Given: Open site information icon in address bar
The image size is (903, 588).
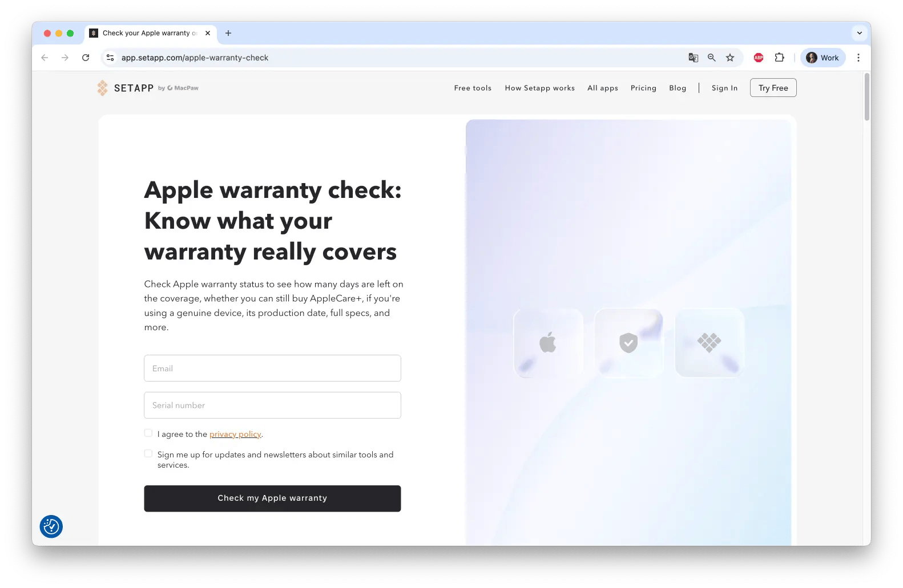Looking at the screenshot, I should (x=110, y=58).
